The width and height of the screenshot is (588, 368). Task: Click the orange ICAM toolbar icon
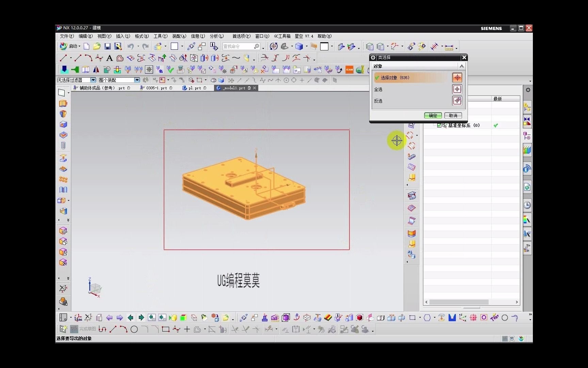click(x=349, y=70)
